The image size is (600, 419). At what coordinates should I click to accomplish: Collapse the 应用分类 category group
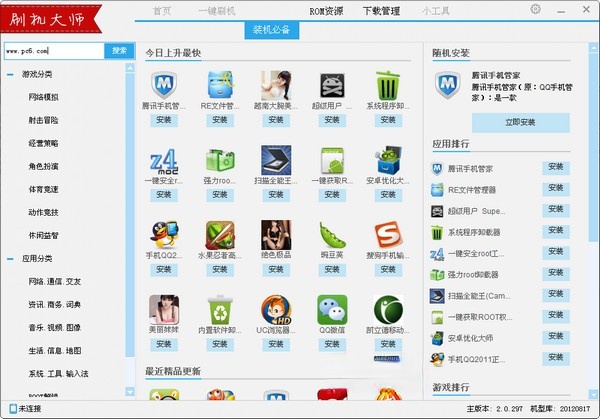point(10,259)
